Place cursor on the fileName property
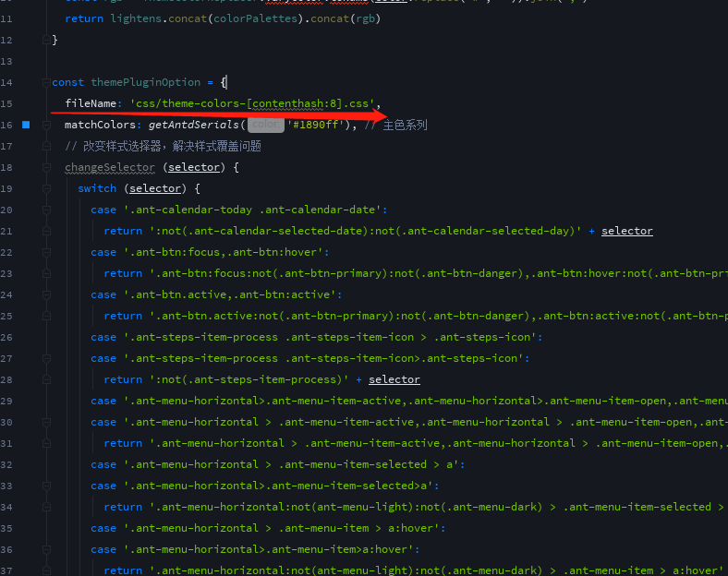This screenshot has height=576, width=728. pos(91,103)
